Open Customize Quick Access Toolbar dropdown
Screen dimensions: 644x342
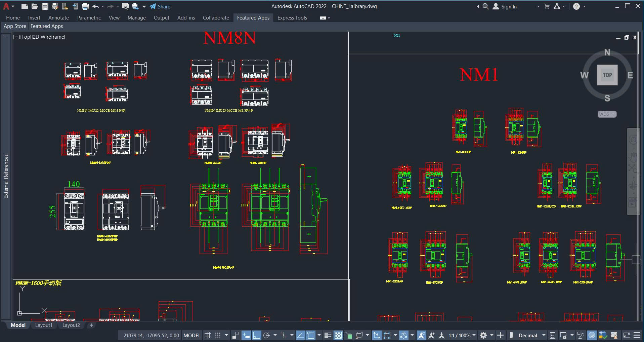click(x=144, y=6)
